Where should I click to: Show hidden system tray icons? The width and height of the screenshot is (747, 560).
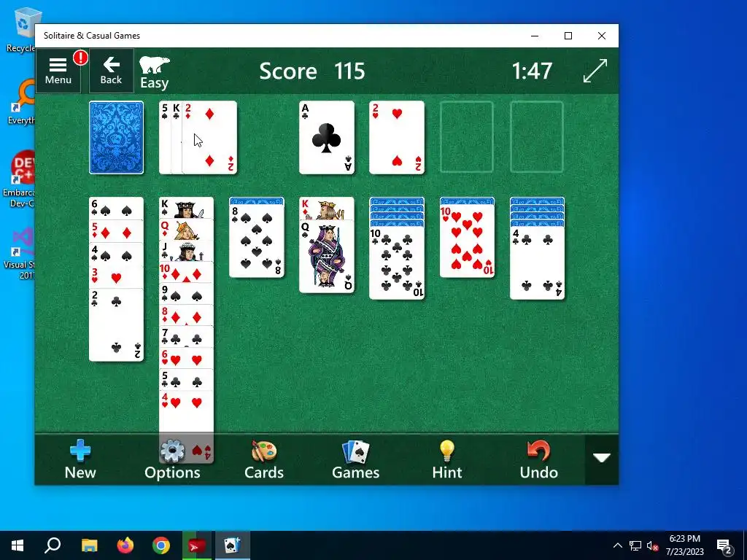click(x=617, y=545)
